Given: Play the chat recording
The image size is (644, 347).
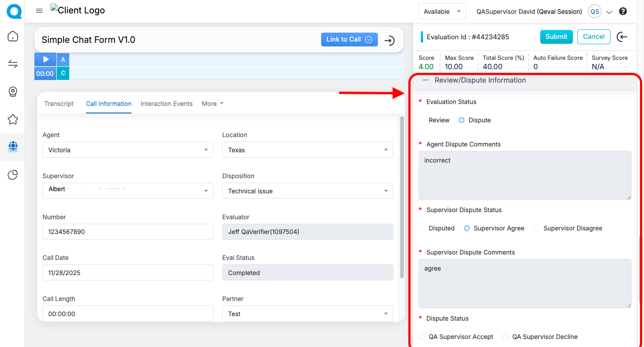Looking at the screenshot, I should click(46, 59).
